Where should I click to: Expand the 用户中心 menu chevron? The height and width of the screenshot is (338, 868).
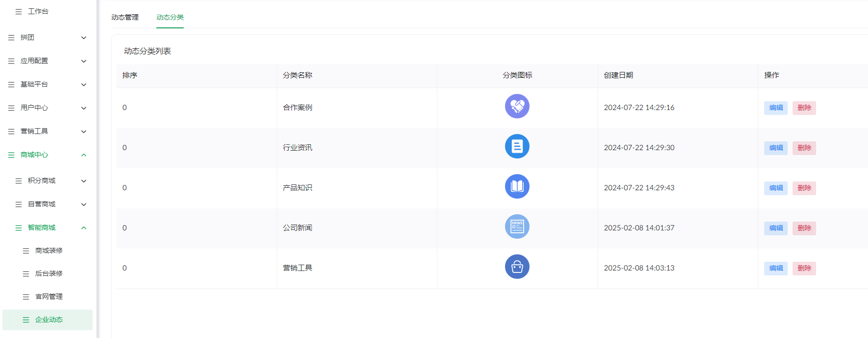84,108
